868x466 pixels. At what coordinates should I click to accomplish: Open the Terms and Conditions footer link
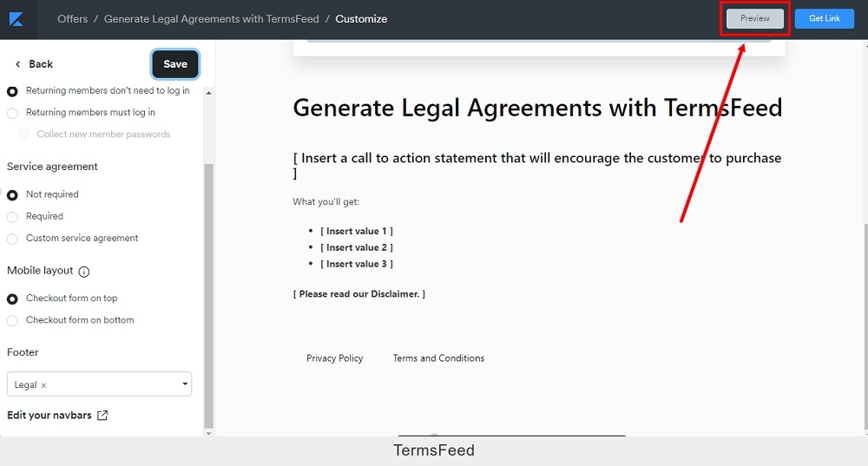[x=438, y=358]
